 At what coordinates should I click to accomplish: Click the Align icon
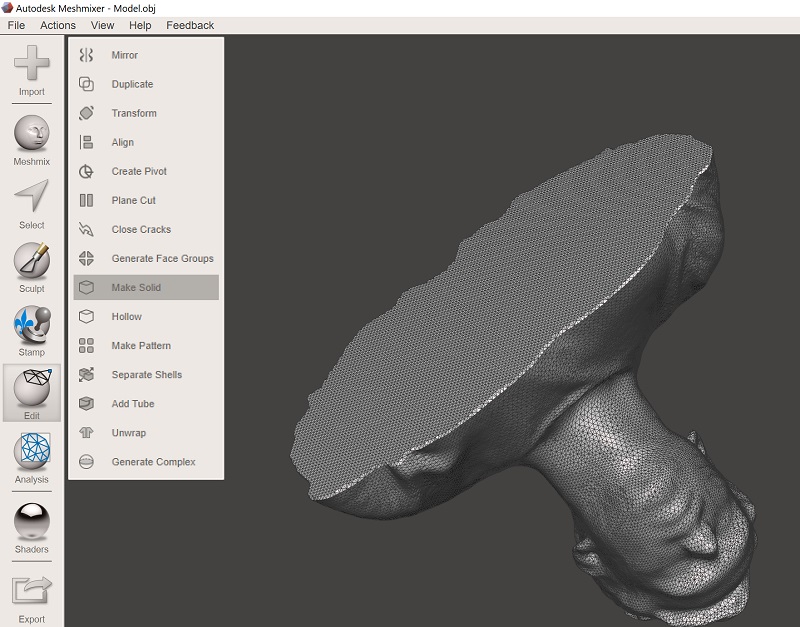(x=86, y=142)
